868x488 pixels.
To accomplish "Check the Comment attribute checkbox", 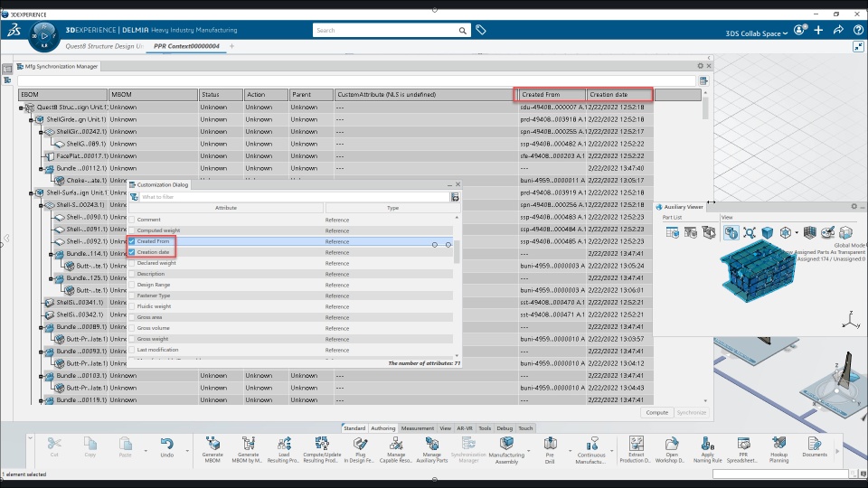I will coord(132,220).
